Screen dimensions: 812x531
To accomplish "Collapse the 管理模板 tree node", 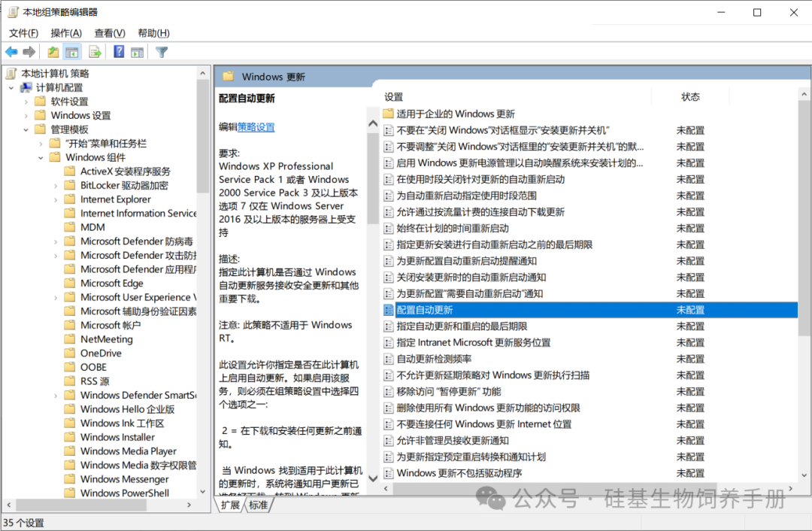I will click(x=26, y=129).
